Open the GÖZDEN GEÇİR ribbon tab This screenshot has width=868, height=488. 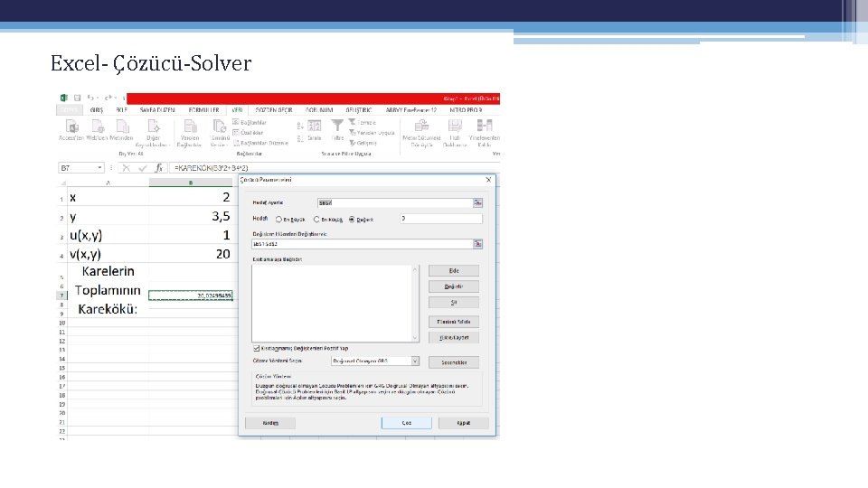tap(273, 110)
